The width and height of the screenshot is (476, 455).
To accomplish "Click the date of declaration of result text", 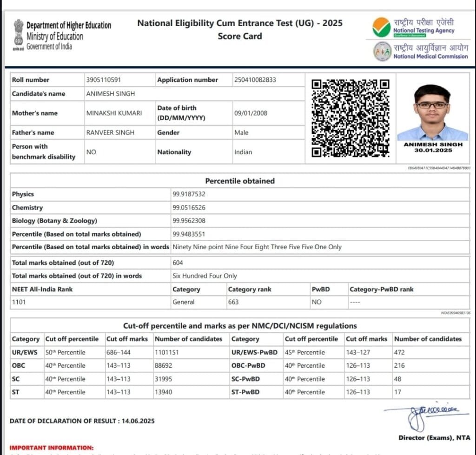I will tap(82, 421).
